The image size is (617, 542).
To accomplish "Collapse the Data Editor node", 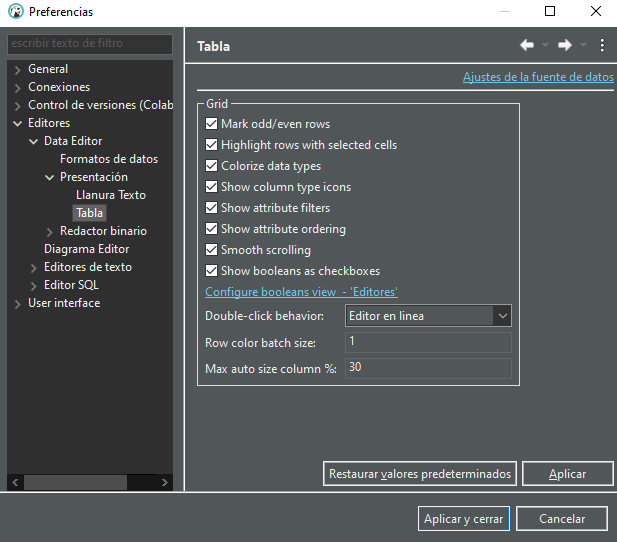I will (33, 142).
